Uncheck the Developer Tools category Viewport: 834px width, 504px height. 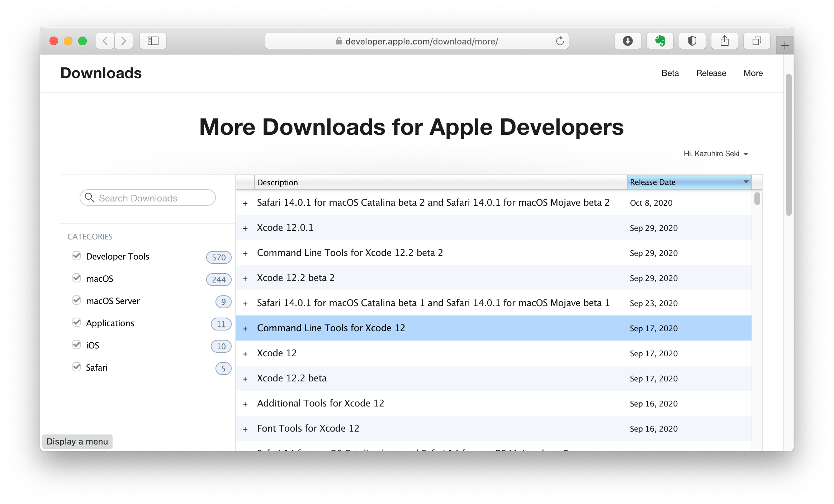click(76, 256)
